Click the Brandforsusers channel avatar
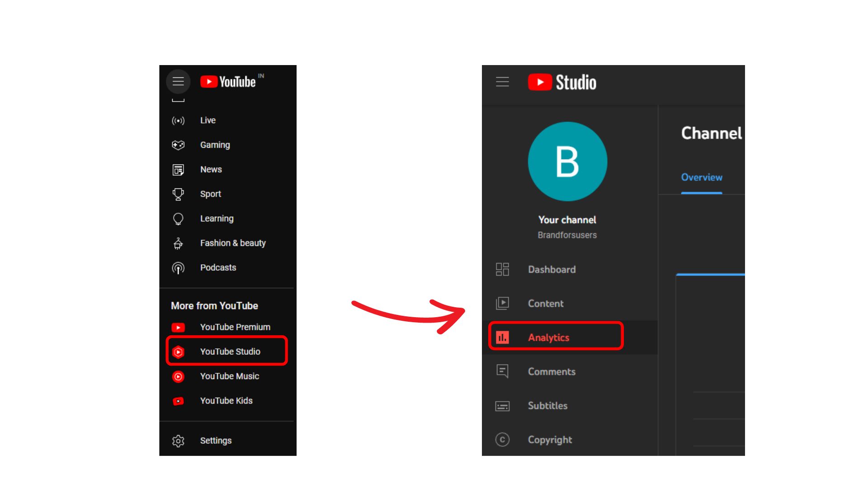 pos(567,161)
